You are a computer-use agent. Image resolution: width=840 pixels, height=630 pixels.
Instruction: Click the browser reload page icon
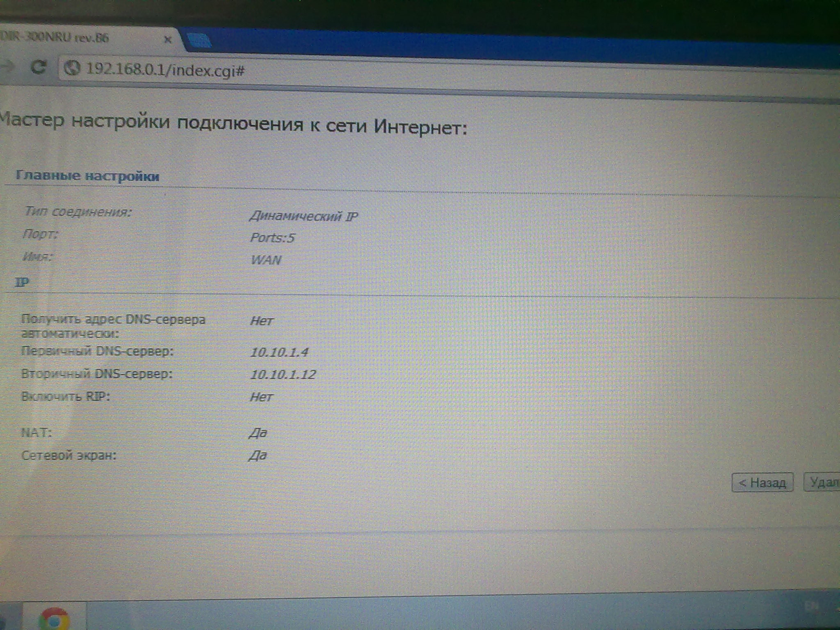(39, 67)
